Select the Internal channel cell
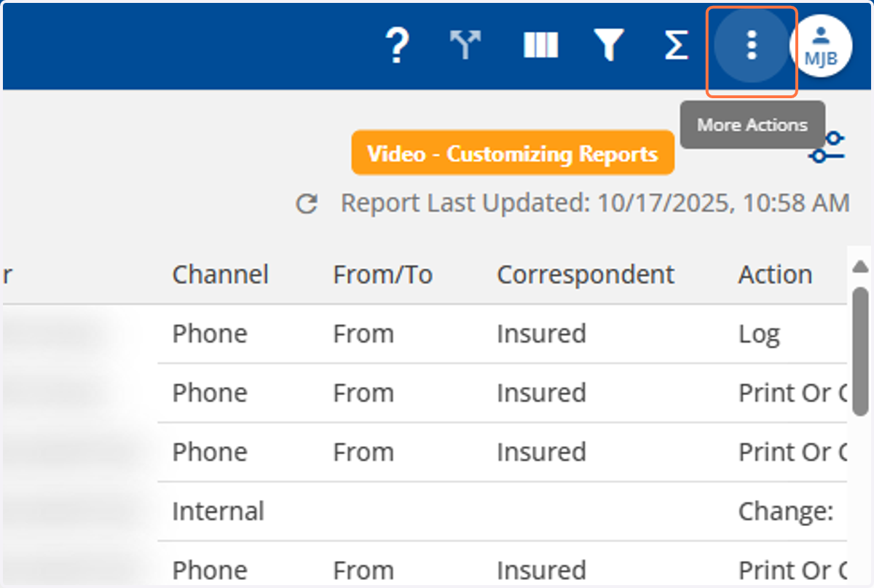 point(218,511)
